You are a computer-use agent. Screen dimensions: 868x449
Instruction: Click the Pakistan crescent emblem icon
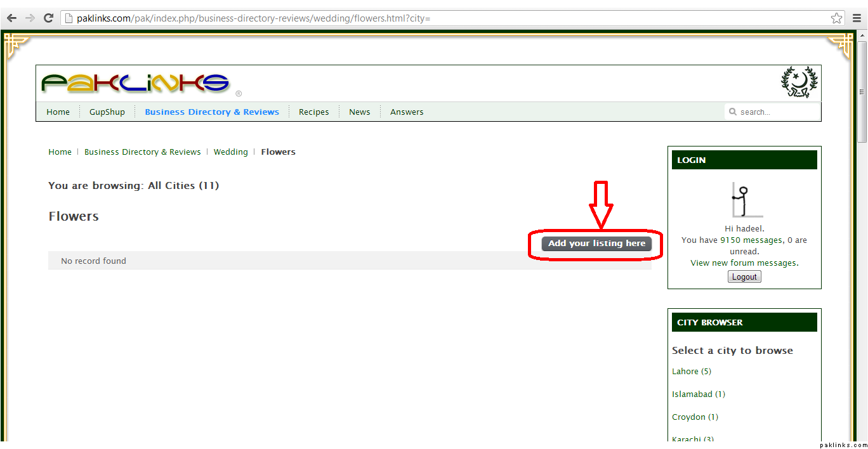(799, 82)
